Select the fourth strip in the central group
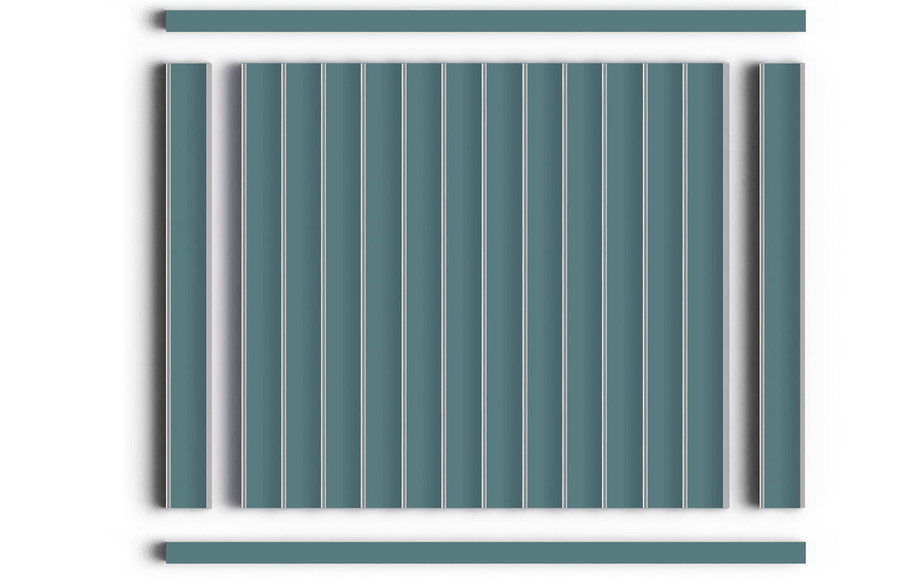This screenshot has height=578, width=924. click(x=383, y=285)
